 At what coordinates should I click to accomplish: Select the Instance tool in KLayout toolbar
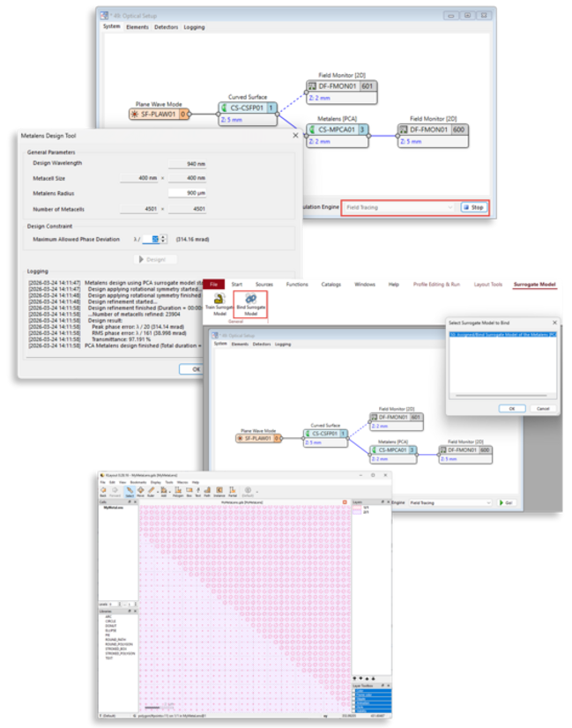pyautogui.click(x=219, y=490)
